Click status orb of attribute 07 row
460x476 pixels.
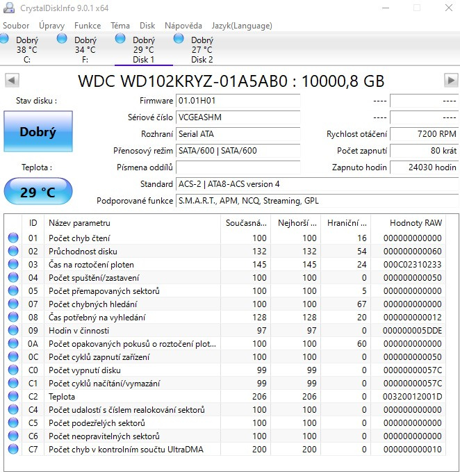pyautogui.click(x=13, y=304)
